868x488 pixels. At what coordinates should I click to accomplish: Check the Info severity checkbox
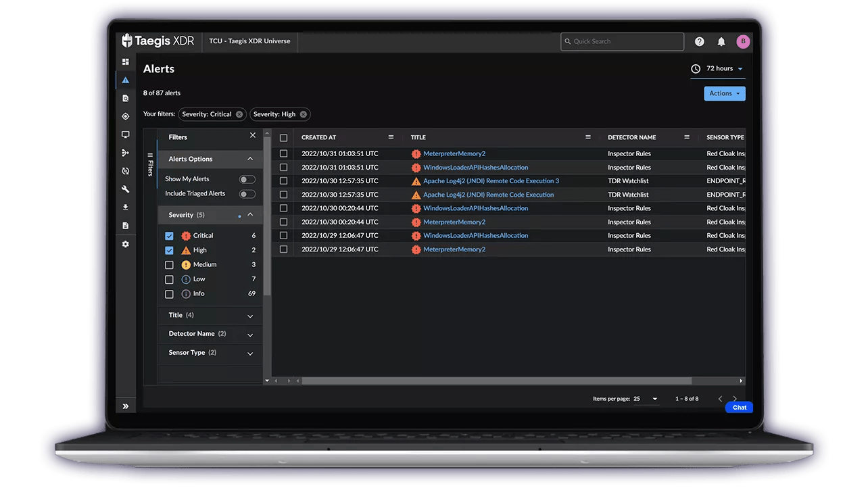coord(169,294)
